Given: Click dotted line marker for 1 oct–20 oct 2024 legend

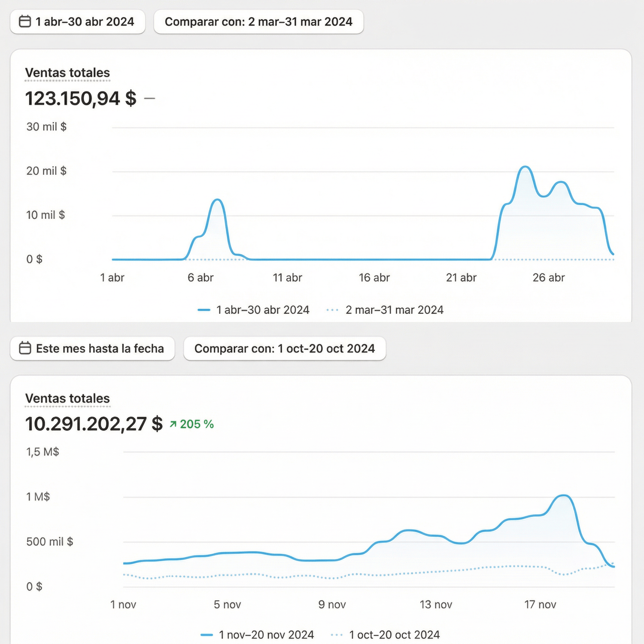Looking at the screenshot, I should (336, 635).
